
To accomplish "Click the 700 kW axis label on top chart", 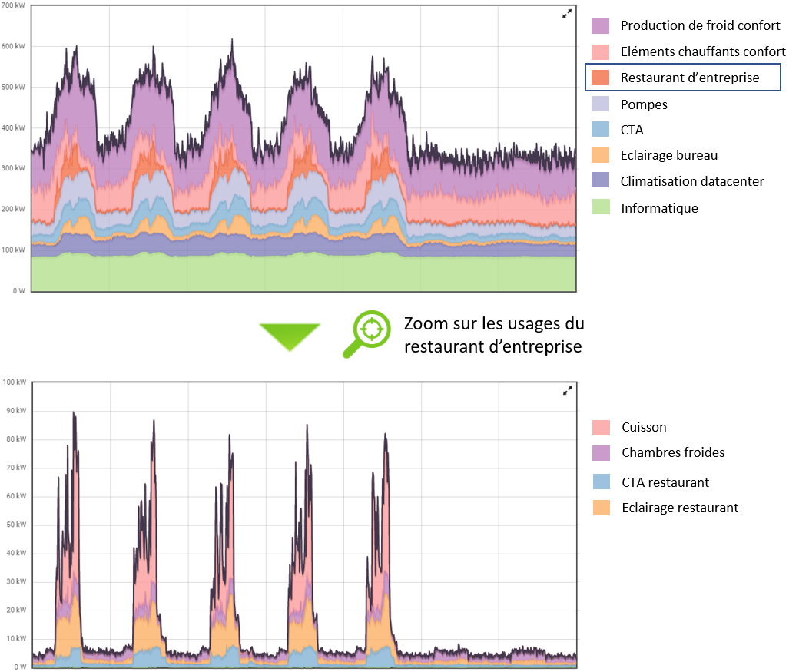I will (x=15, y=6).
